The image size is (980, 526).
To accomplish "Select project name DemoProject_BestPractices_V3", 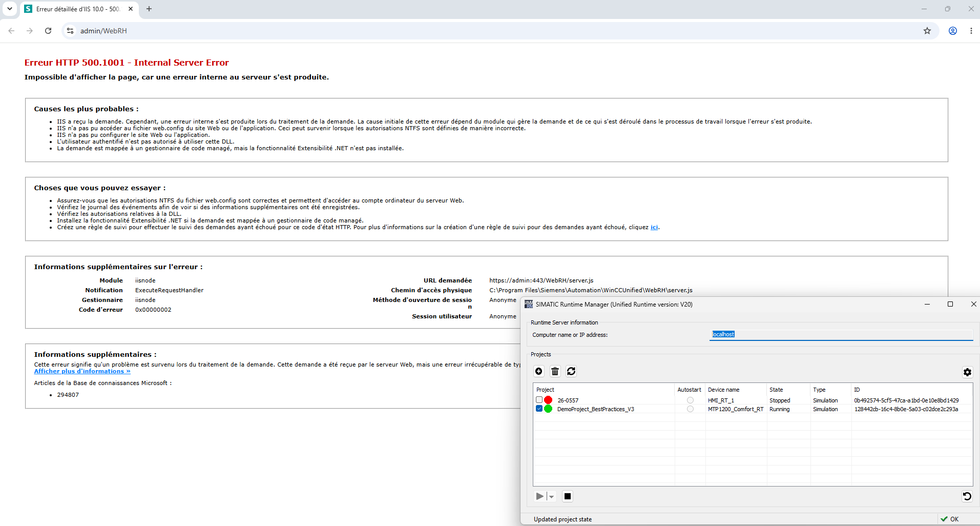I will coord(596,409).
